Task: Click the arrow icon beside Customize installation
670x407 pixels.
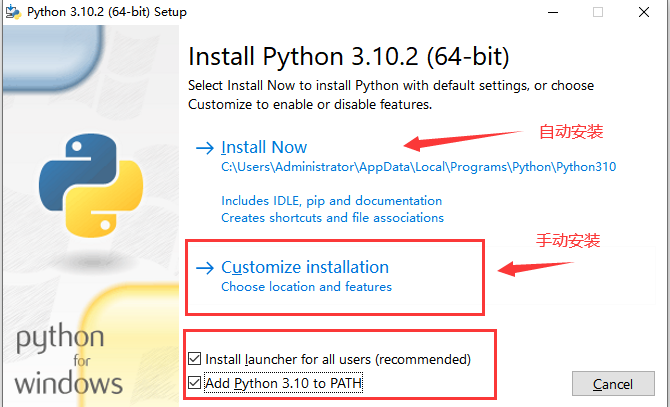Action: click(x=205, y=268)
